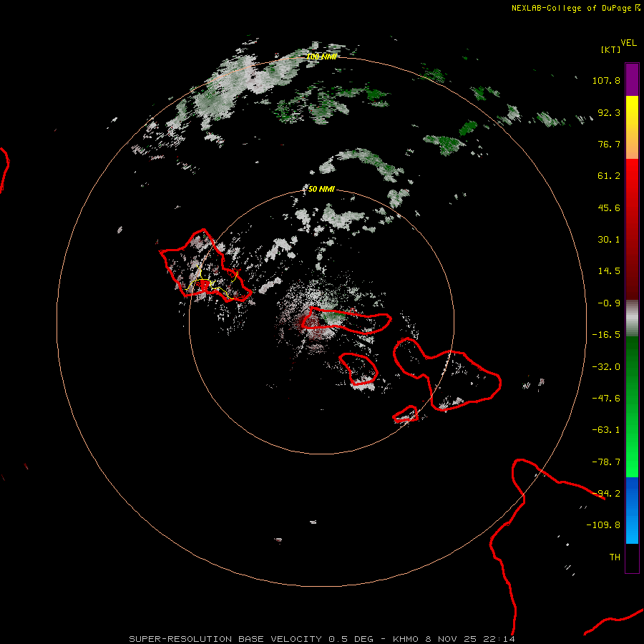This screenshot has height=644, width=644.
Task: Click the 100 NMI range ring label
Action: point(322,57)
